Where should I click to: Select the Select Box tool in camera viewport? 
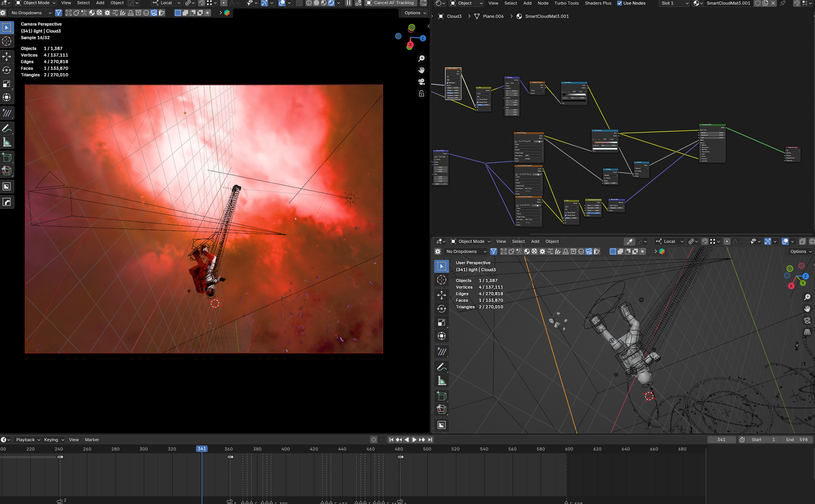pyautogui.click(x=7, y=28)
